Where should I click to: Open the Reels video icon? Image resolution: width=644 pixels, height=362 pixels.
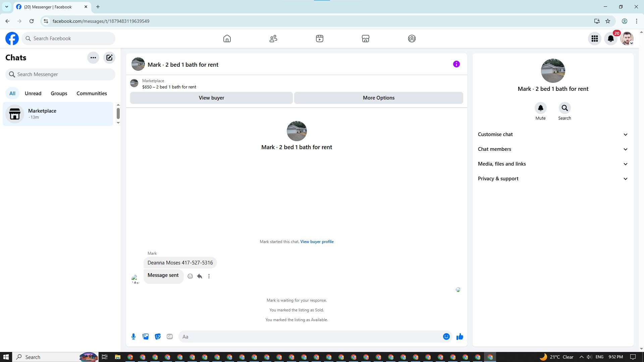click(x=320, y=39)
